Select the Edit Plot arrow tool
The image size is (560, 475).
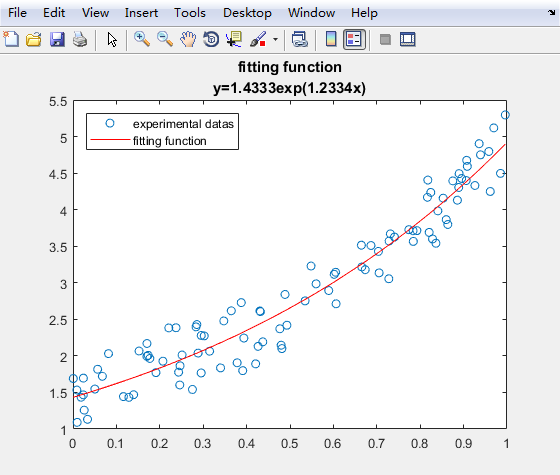112,39
